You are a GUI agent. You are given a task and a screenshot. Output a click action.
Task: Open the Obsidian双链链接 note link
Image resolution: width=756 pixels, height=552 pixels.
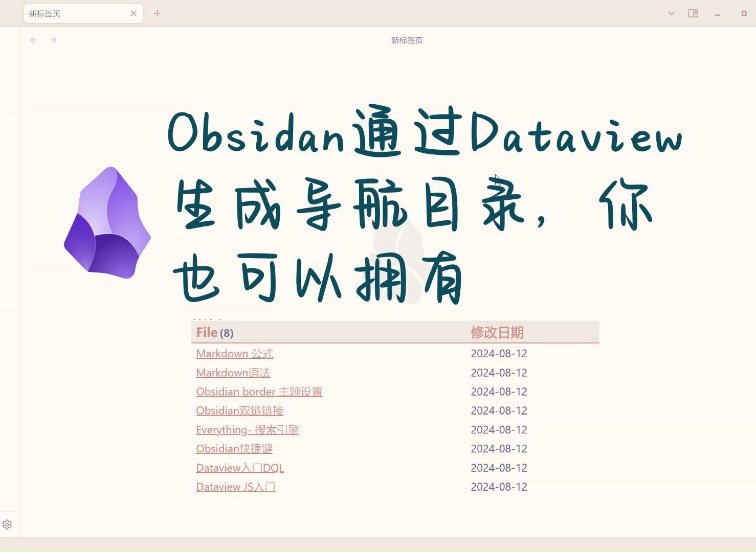(x=240, y=410)
